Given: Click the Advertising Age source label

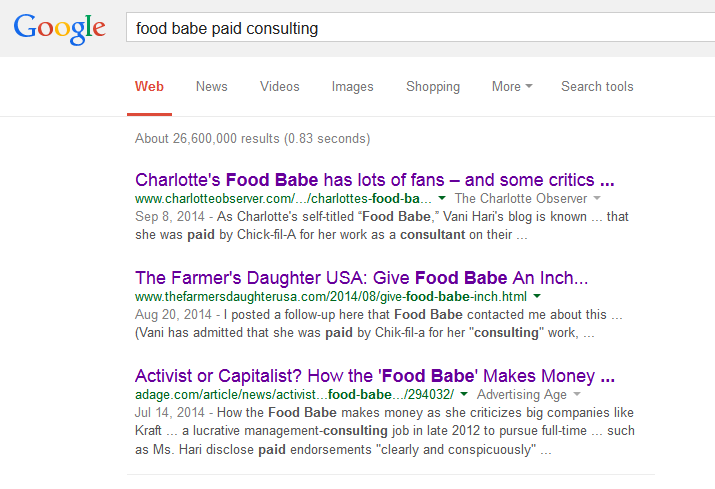Looking at the screenshot, I should (x=522, y=394).
